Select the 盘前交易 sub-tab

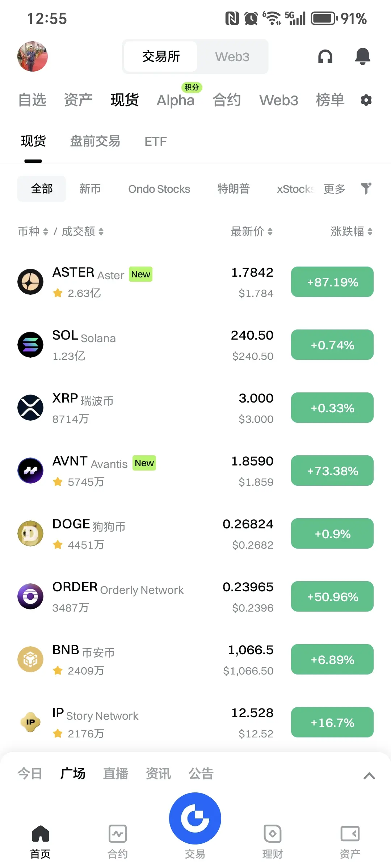(x=95, y=141)
